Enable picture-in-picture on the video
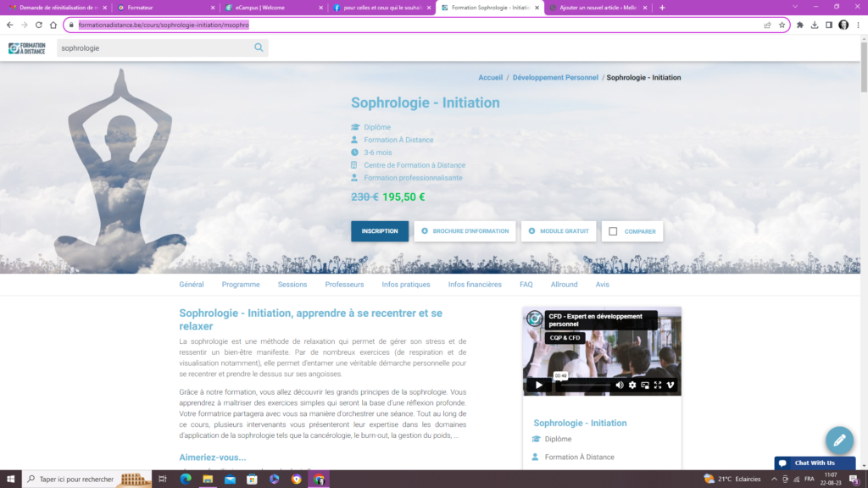The image size is (868, 488). 645,385
